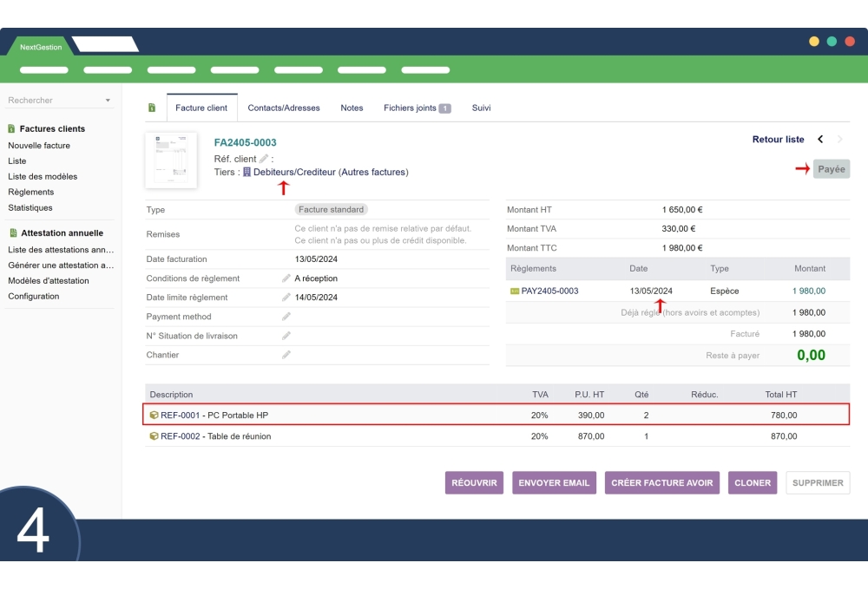Open the Fichiers joints tab
This screenshot has width=868, height=589.
[x=417, y=108]
